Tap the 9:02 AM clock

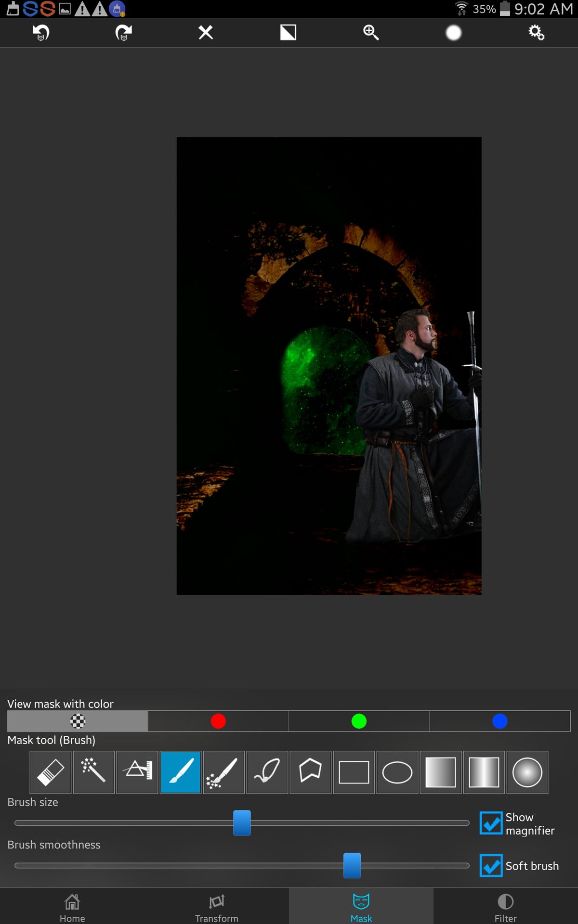[x=544, y=9]
